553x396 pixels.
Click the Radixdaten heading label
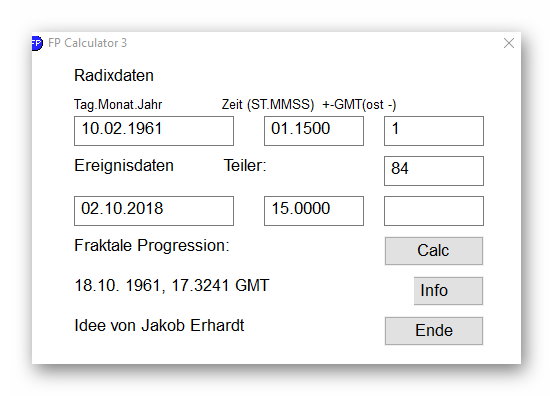pos(114,75)
